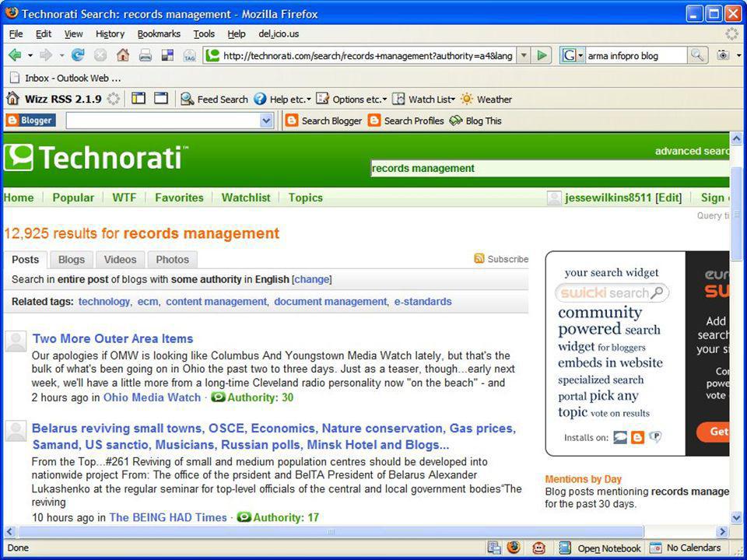Click the Wizz RSS sidebar layout icon
This screenshot has width=747, height=560.
pyautogui.click(x=139, y=99)
